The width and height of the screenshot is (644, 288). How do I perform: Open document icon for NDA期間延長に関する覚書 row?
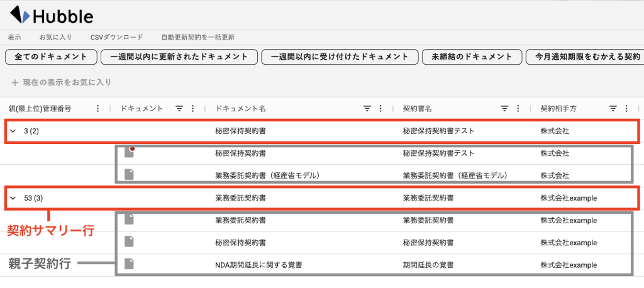tap(130, 265)
